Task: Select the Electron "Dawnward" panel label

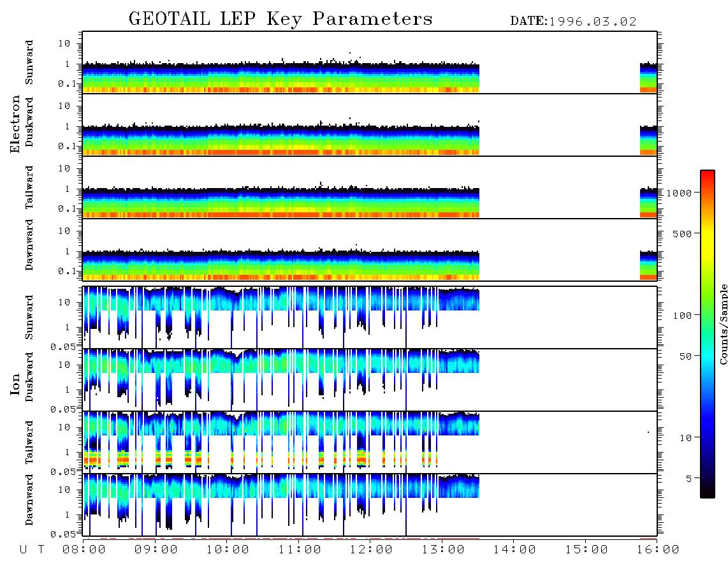Action: pyautogui.click(x=29, y=245)
